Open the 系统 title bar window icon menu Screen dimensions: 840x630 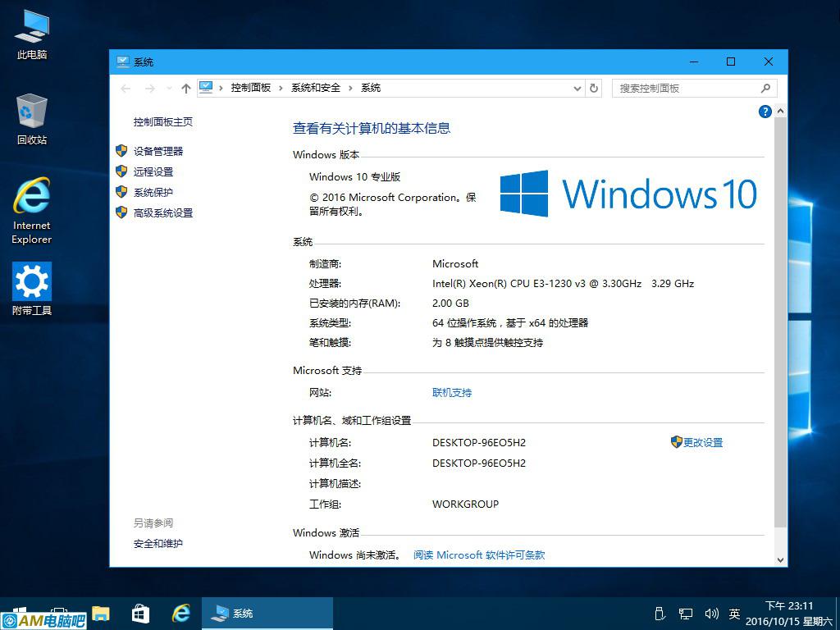(x=123, y=62)
